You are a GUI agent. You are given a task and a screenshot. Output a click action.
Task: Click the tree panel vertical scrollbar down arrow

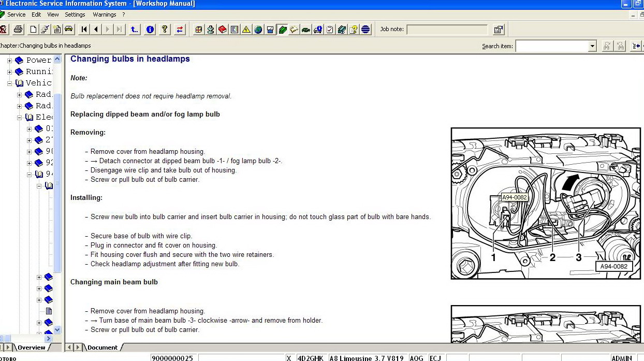pos(57,329)
